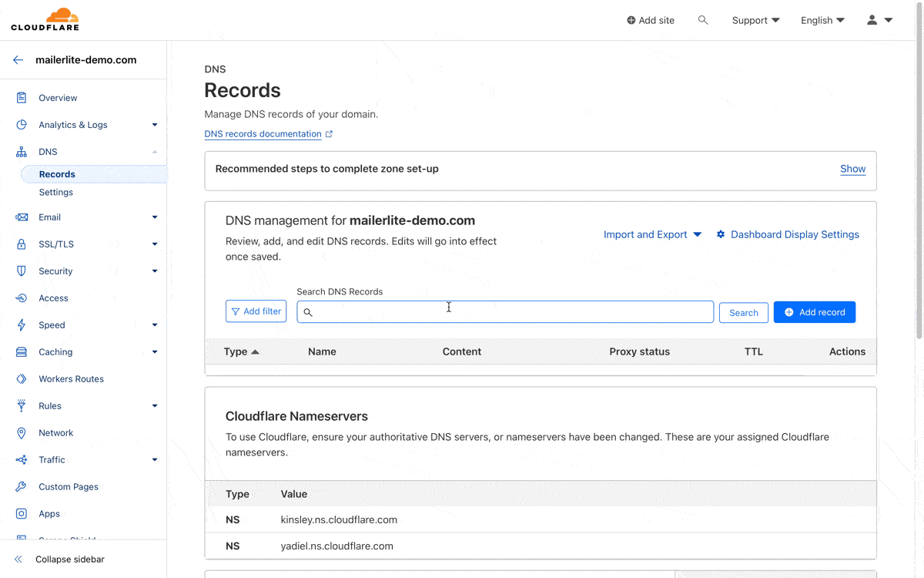Viewport: 924px width, 578px height.
Task: Select DNS Settings in sidebar
Action: [x=56, y=193]
